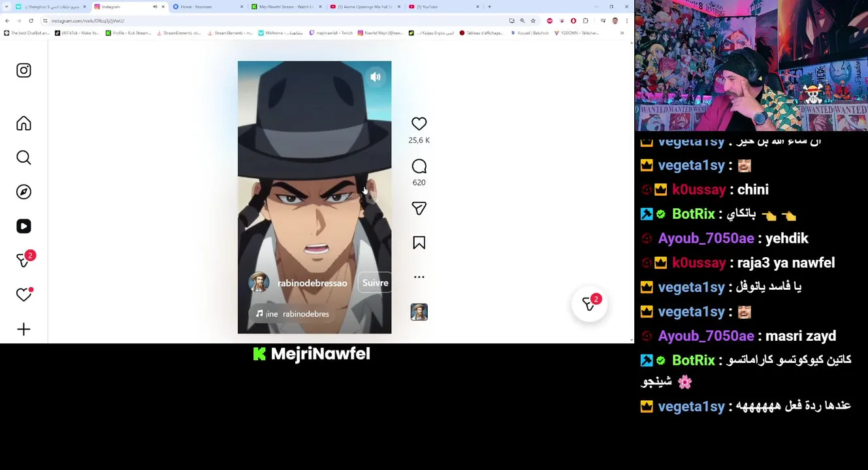Like the reel with the heart icon
The image size is (868, 470).
[x=419, y=123]
